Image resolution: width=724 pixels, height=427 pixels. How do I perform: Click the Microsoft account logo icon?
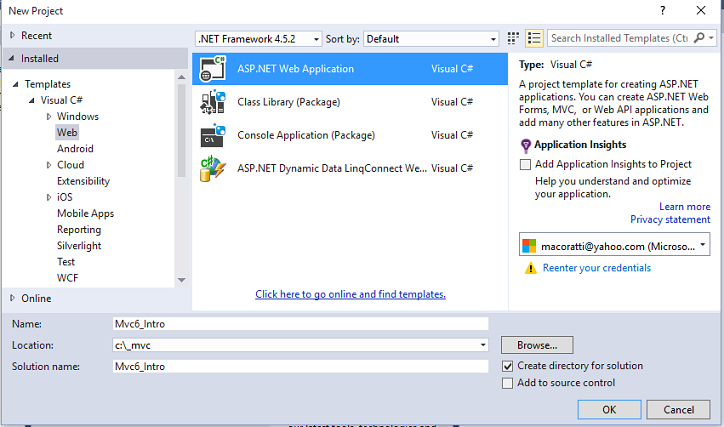(x=529, y=246)
